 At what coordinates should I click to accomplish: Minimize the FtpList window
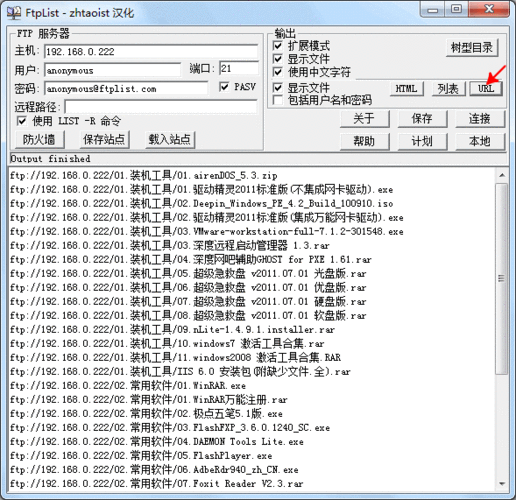(x=432, y=10)
